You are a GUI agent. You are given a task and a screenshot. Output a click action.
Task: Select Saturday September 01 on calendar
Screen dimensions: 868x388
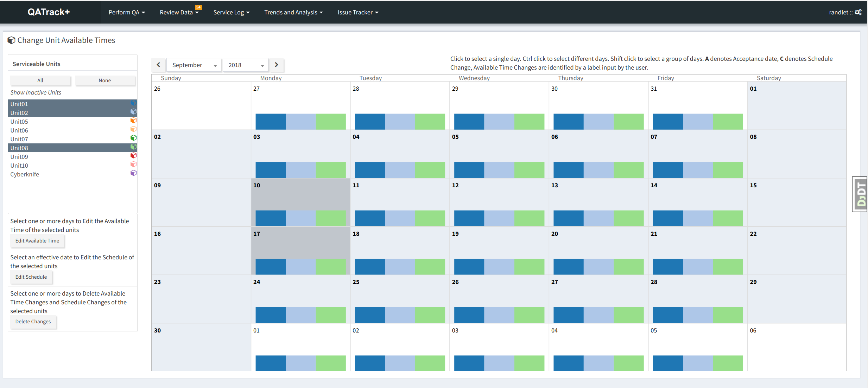tap(797, 106)
